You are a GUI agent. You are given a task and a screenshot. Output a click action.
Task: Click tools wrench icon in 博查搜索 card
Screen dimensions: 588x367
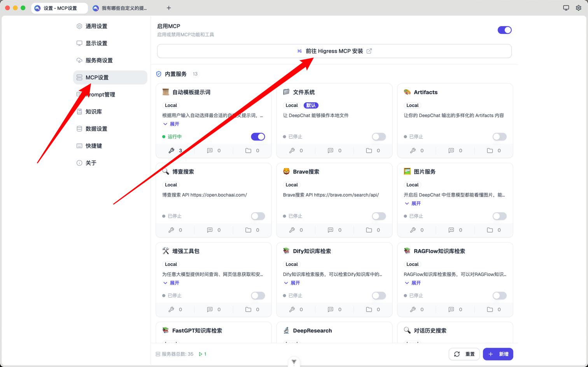point(171,230)
